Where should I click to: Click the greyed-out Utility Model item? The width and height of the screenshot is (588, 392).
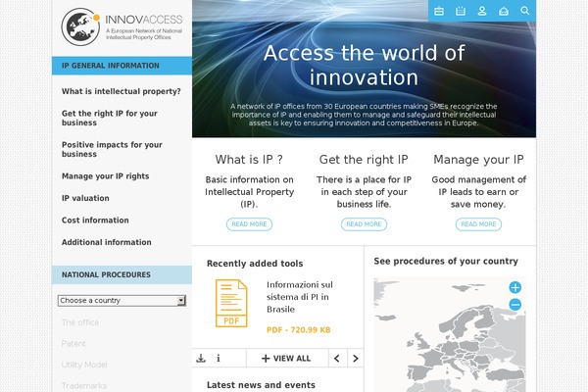tap(84, 365)
